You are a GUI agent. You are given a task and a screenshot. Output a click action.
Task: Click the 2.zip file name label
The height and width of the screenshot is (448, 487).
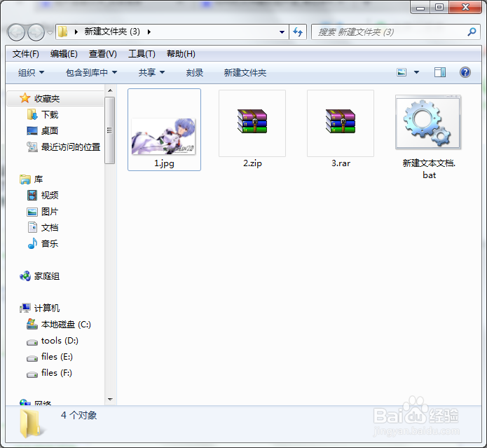tap(252, 163)
